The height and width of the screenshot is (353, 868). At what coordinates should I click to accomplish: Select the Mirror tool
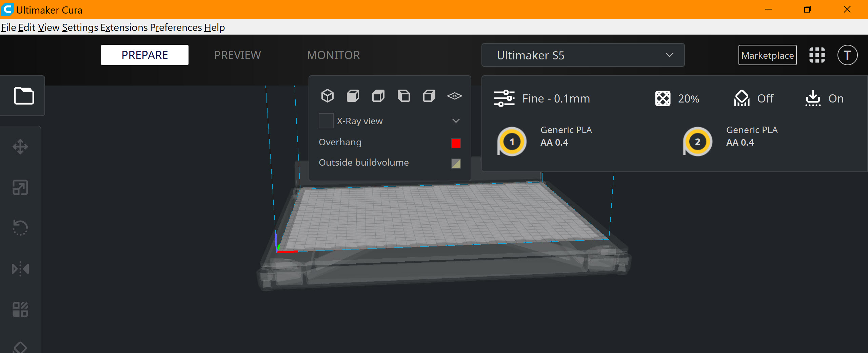tap(20, 268)
